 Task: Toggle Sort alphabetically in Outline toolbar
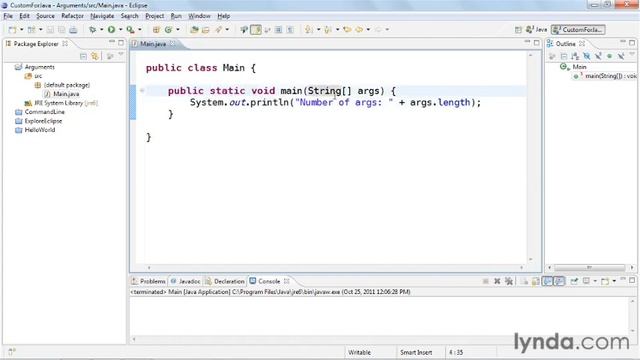tap(575, 56)
